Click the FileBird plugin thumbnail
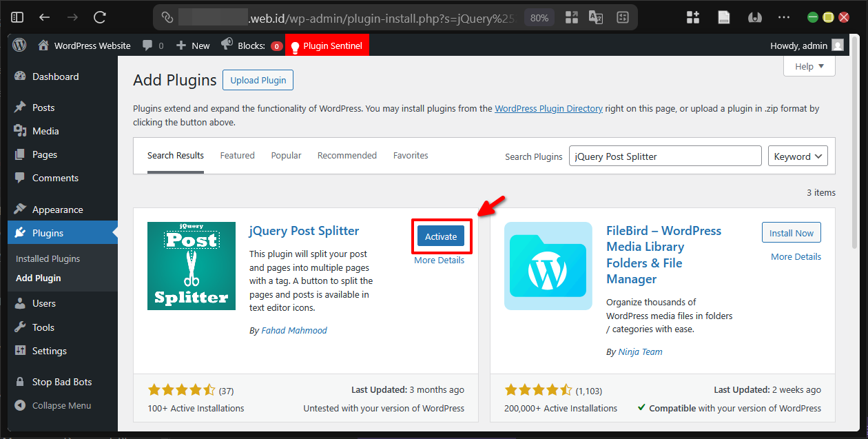Screen dimensions: 868x439 click(548, 266)
